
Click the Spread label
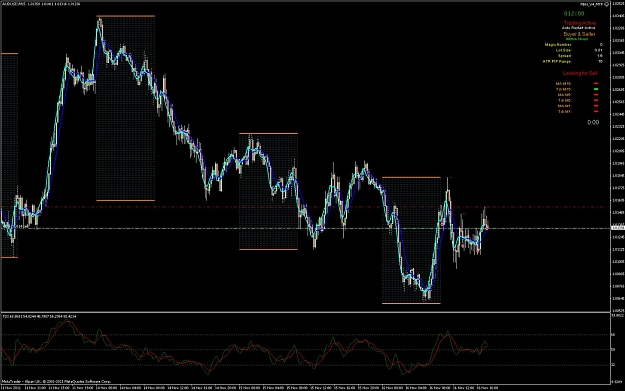(564, 56)
